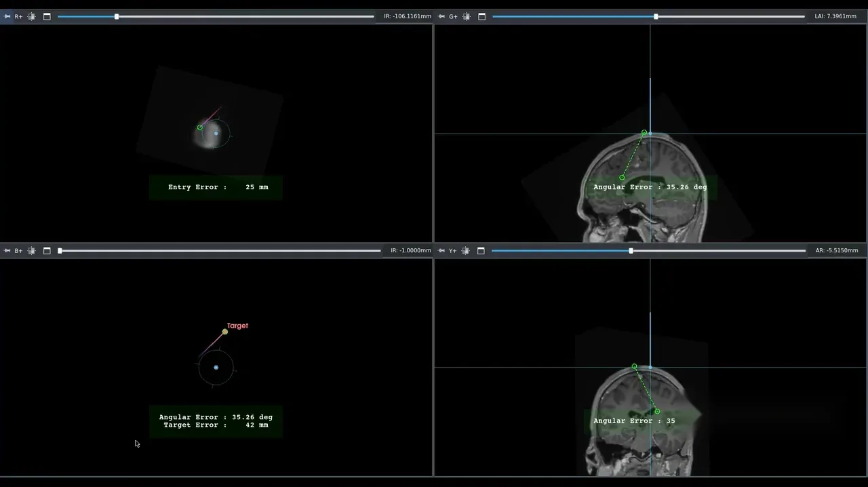868x487 pixels.
Task: Click the lower green trajectory point in Y+ coronal view
Action: (657, 411)
